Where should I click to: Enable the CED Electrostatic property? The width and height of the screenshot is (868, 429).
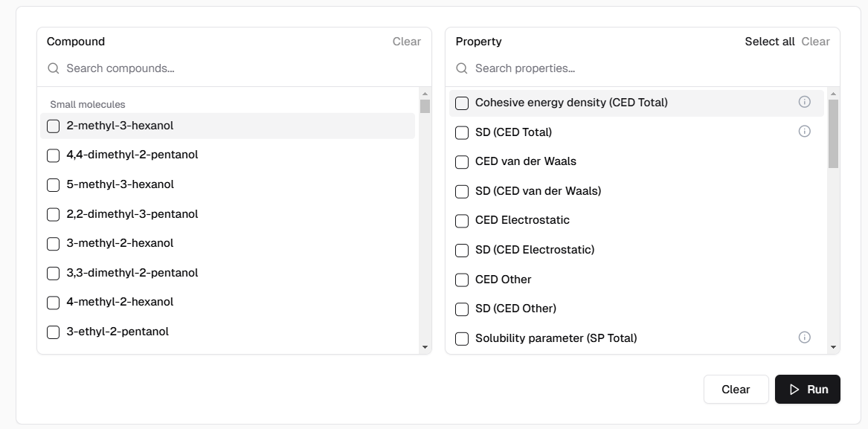[462, 221]
